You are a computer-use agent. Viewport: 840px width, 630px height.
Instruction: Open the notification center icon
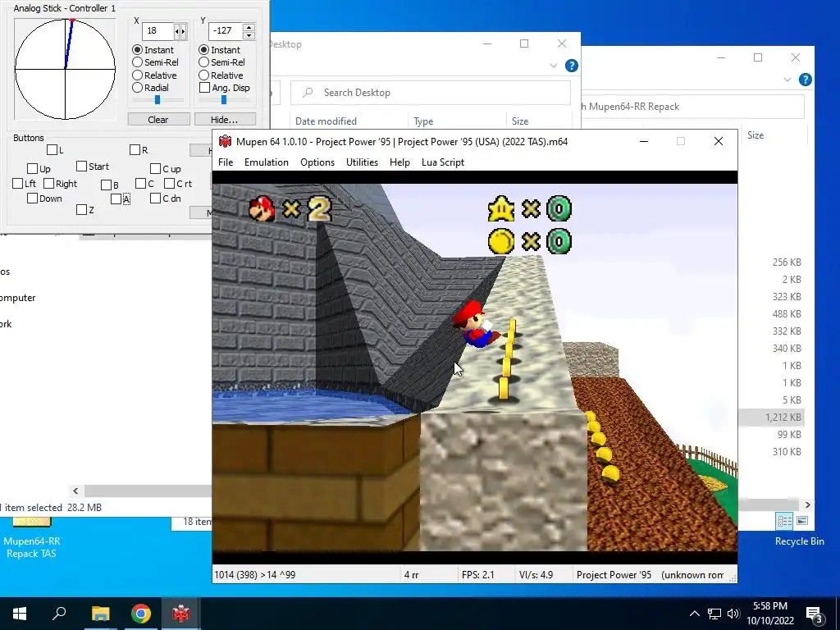pos(815,614)
